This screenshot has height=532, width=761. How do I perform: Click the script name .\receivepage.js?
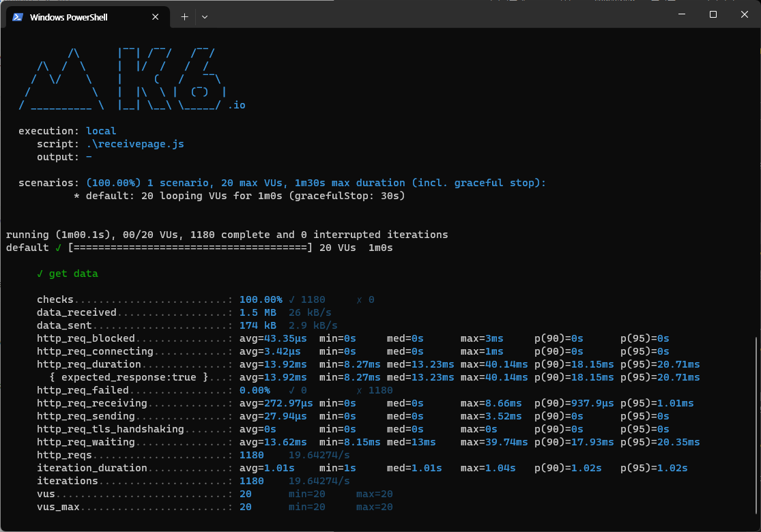click(135, 144)
